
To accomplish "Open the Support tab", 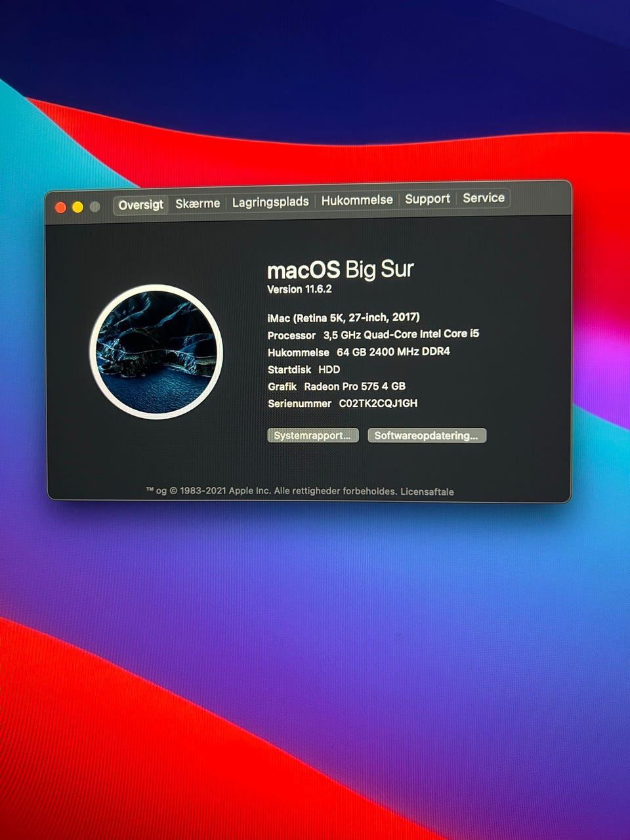I will pyautogui.click(x=427, y=199).
